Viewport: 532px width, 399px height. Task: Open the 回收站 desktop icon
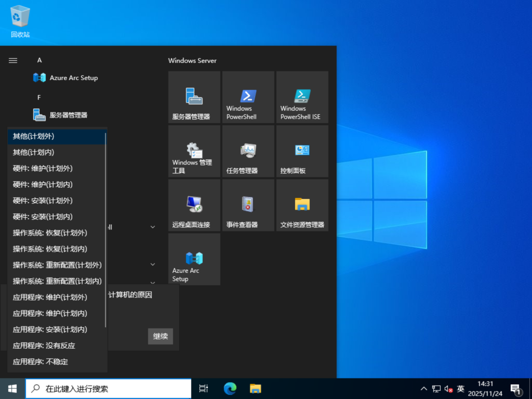[x=20, y=21]
